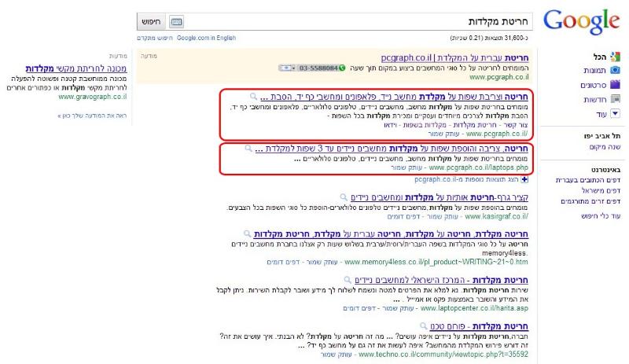The width and height of the screenshot is (629, 364).
Task: Click the green phone icon for 03-5588084
Action: pyautogui.click(x=342, y=68)
